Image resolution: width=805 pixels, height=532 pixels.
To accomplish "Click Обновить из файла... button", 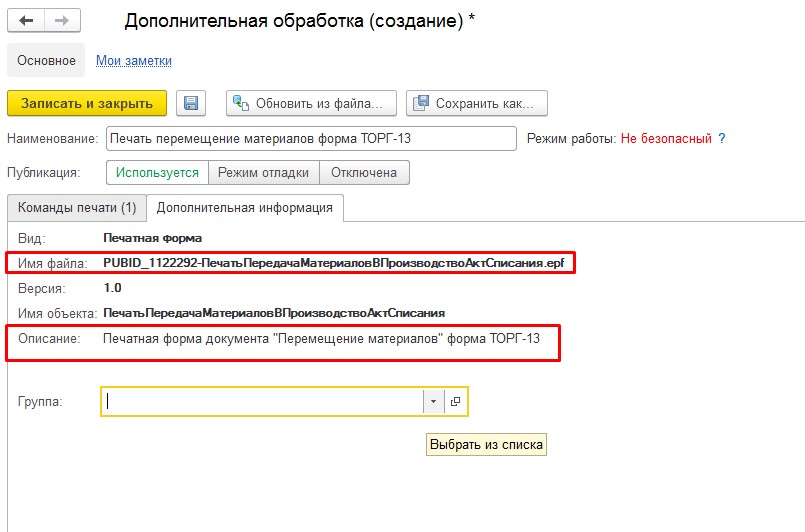I will click(x=311, y=103).
